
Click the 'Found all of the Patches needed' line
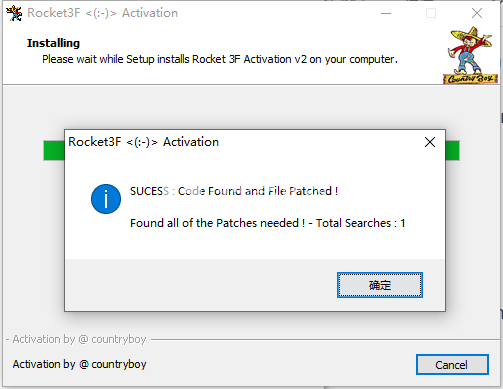[x=217, y=223]
